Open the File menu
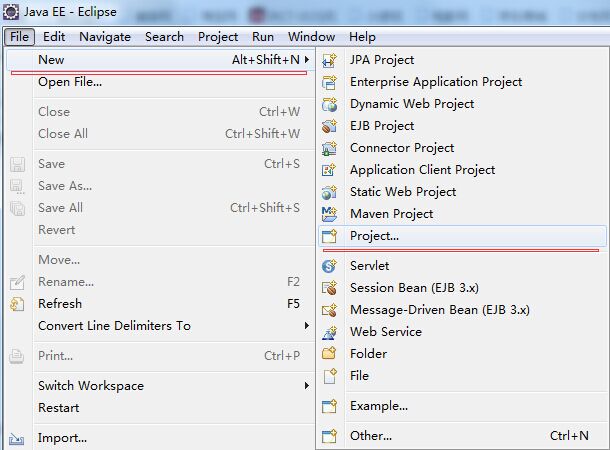Image resolution: width=610 pixels, height=450 pixels. click(x=19, y=37)
